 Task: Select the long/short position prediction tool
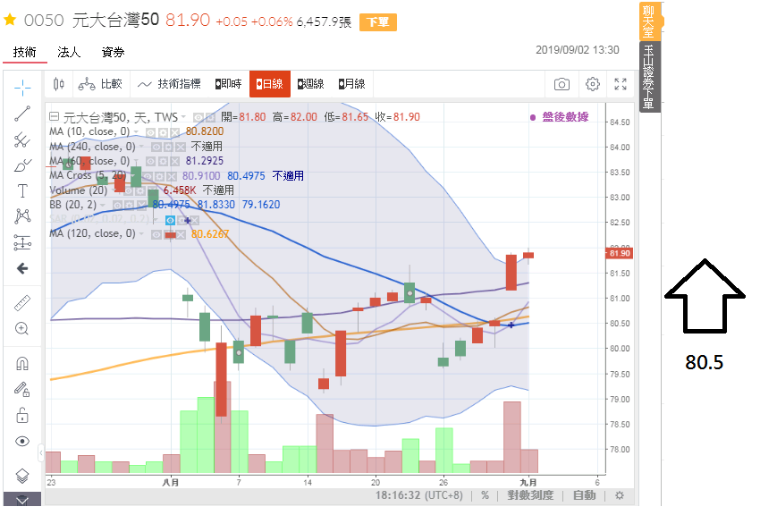pyautogui.click(x=22, y=242)
